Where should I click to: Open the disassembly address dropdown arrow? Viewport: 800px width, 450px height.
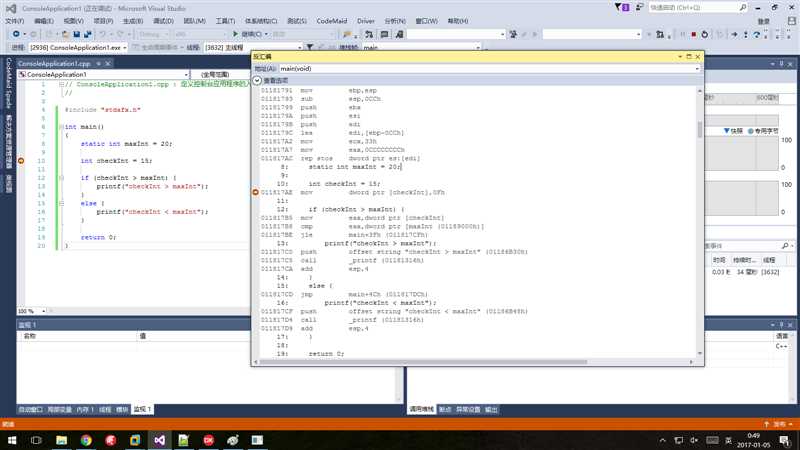point(697,68)
